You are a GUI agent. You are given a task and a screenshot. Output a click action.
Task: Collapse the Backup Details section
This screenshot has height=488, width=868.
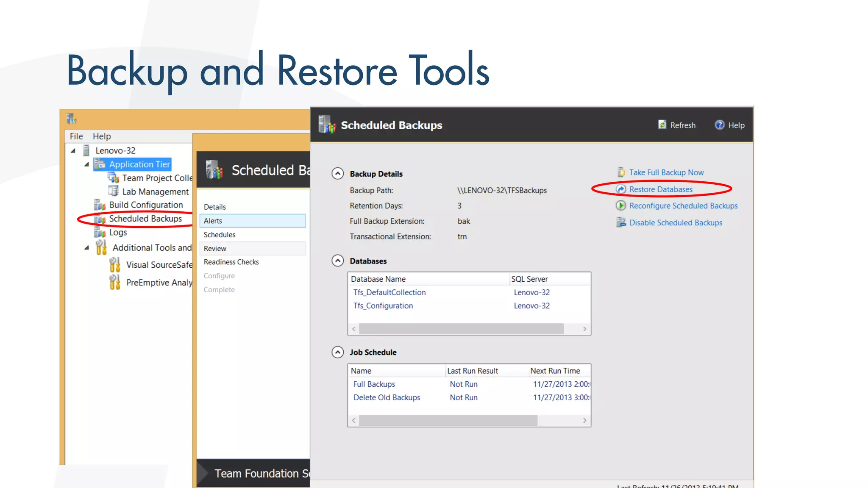(337, 174)
